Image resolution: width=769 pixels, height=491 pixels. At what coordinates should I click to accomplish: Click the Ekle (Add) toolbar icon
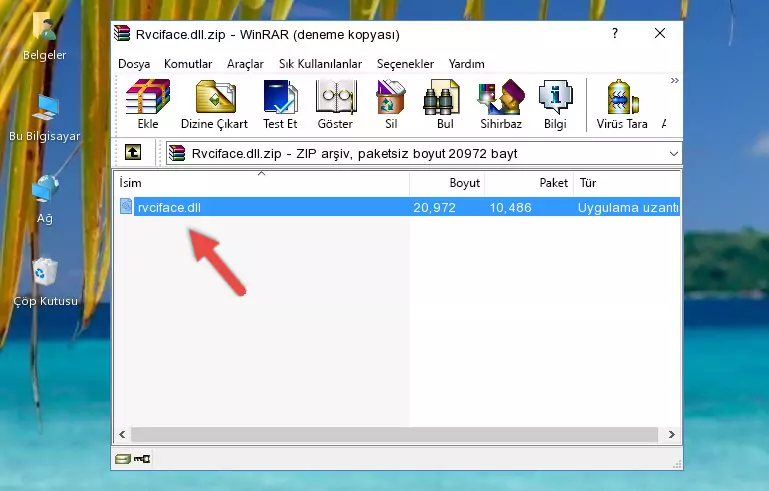148,97
